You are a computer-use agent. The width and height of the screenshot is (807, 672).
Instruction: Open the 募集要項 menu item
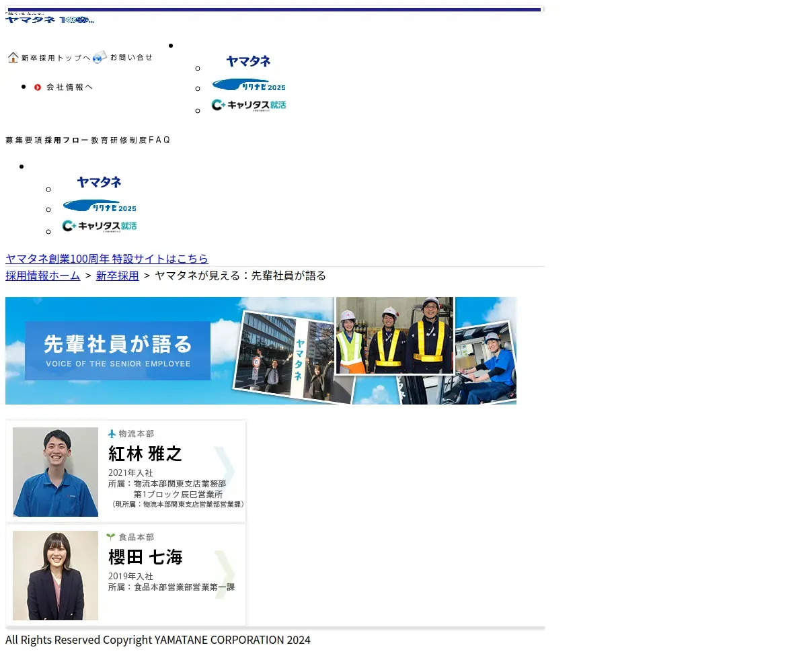pos(24,140)
